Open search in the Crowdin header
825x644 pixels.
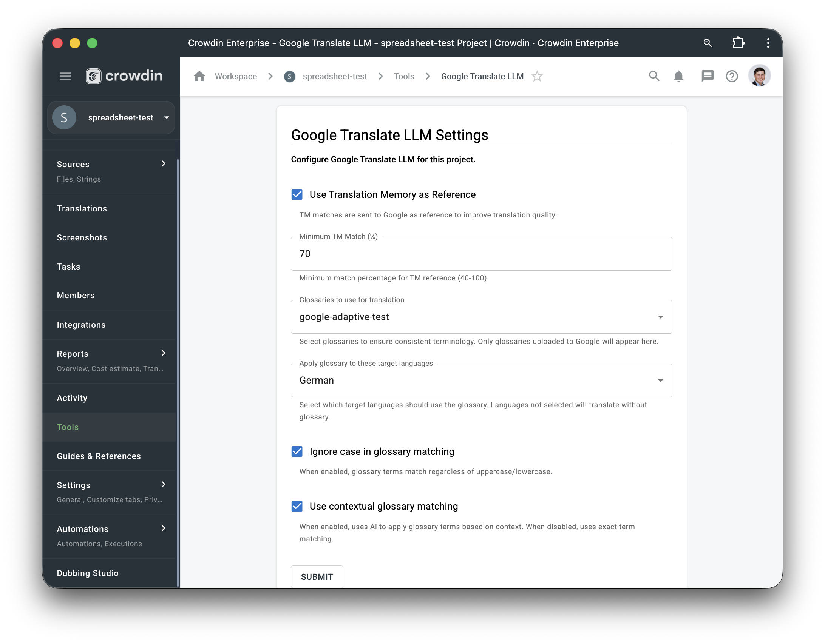(x=654, y=76)
